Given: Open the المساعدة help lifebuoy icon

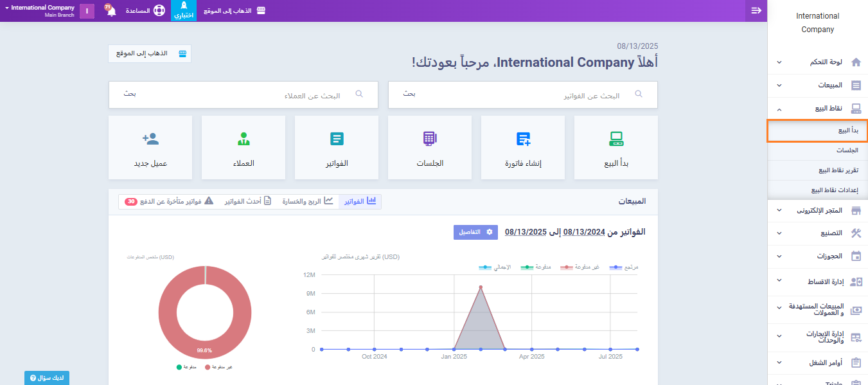Looking at the screenshot, I should [159, 11].
